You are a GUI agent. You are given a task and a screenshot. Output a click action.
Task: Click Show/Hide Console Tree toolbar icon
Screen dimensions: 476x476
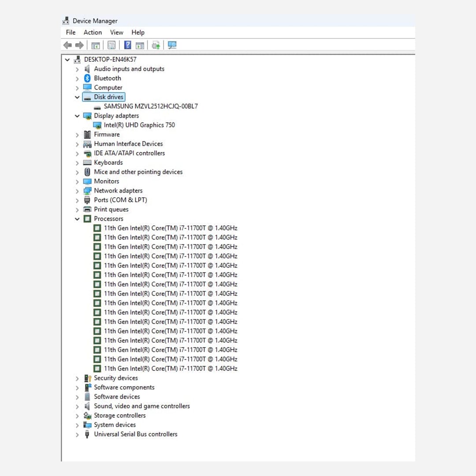point(95,45)
